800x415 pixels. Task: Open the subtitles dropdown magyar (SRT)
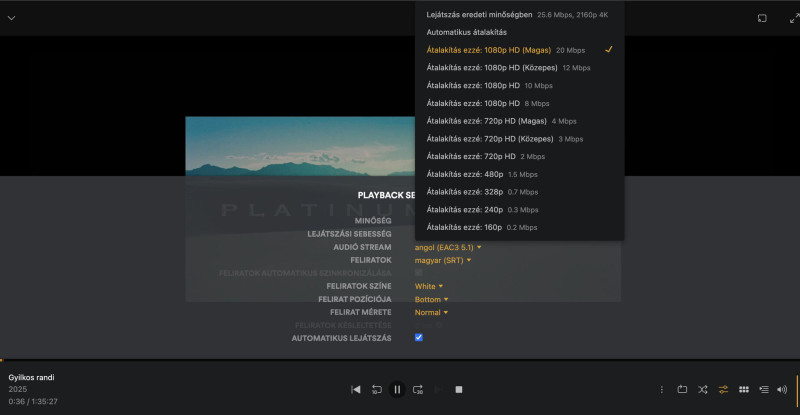(443, 260)
